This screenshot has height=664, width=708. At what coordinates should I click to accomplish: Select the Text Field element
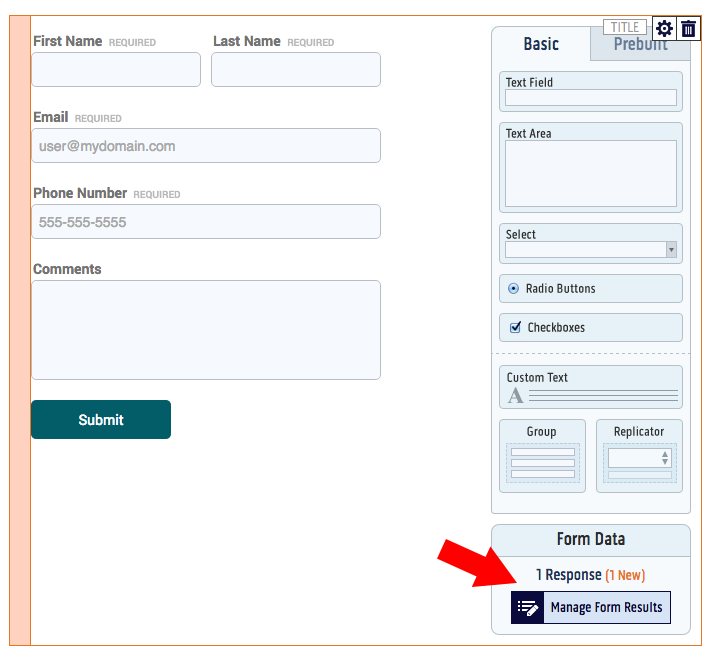[591, 92]
